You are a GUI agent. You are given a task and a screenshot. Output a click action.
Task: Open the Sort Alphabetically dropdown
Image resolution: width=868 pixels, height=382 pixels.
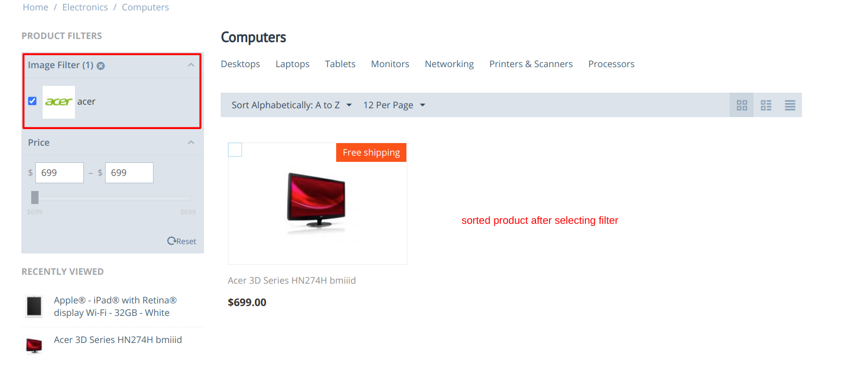291,105
